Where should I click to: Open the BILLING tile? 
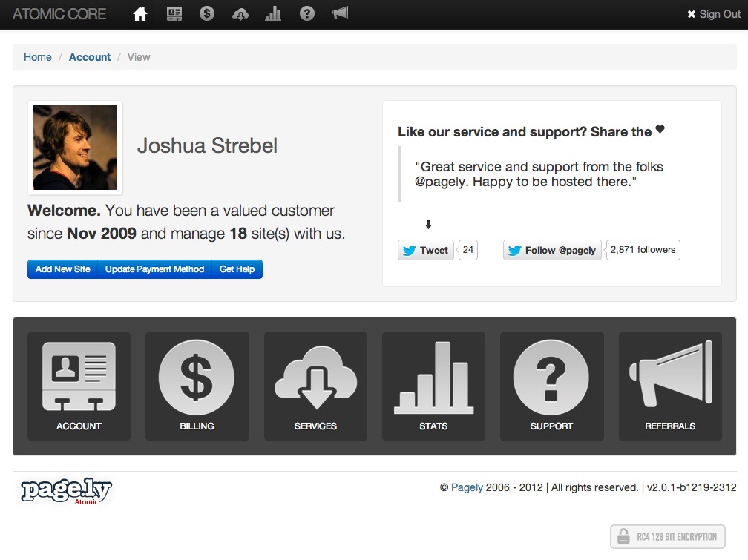pos(197,386)
